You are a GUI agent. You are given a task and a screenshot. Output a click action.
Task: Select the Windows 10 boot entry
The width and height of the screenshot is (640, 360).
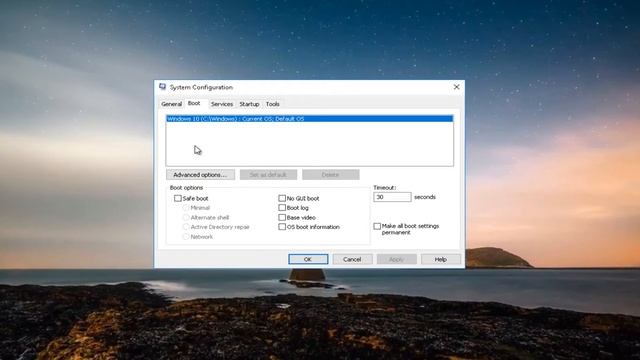pyautogui.click(x=309, y=119)
